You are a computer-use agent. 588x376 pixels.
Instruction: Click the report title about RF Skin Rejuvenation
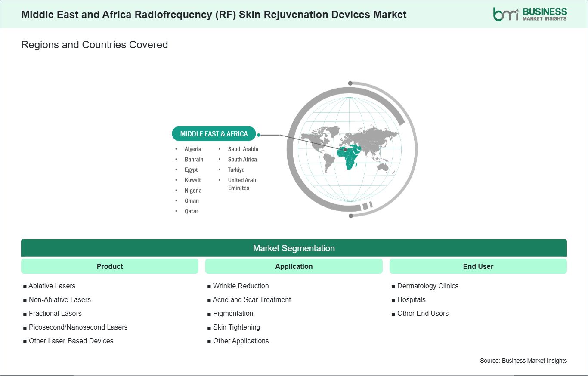pyautogui.click(x=214, y=14)
